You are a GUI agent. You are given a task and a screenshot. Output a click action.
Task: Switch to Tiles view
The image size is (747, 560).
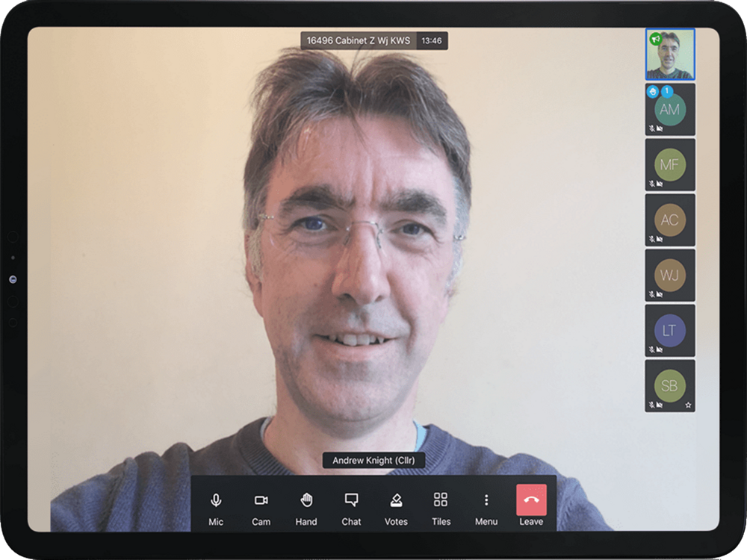pos(441,508)
